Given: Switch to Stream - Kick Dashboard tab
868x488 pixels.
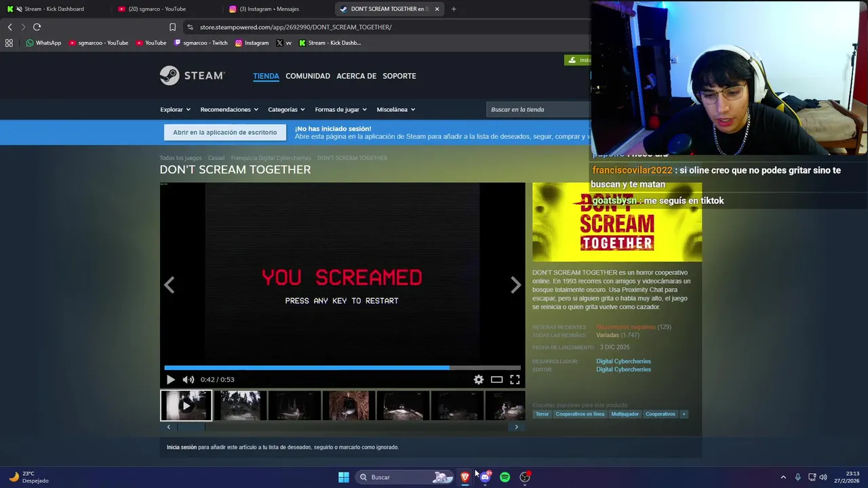Looking at the screenshot, I should pyautogui.click(x=54, y=9).
